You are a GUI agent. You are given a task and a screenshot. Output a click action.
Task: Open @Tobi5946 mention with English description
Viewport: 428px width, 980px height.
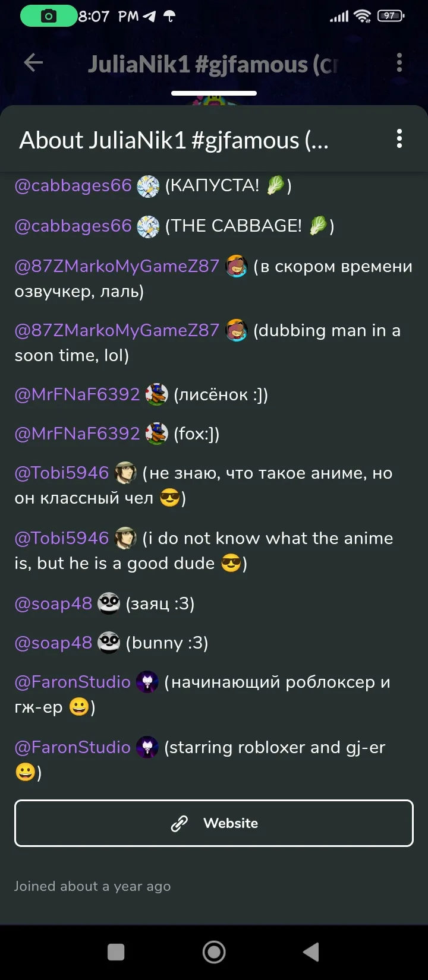click(61, 539)
